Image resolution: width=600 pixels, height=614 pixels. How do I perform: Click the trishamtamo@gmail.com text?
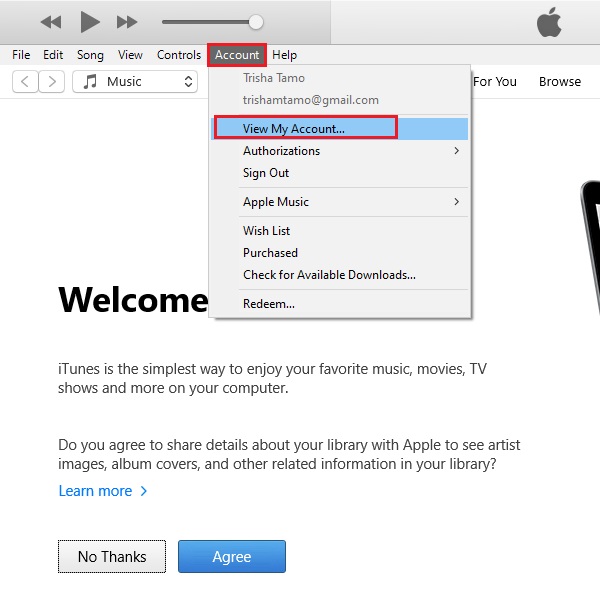click(311, 100)
